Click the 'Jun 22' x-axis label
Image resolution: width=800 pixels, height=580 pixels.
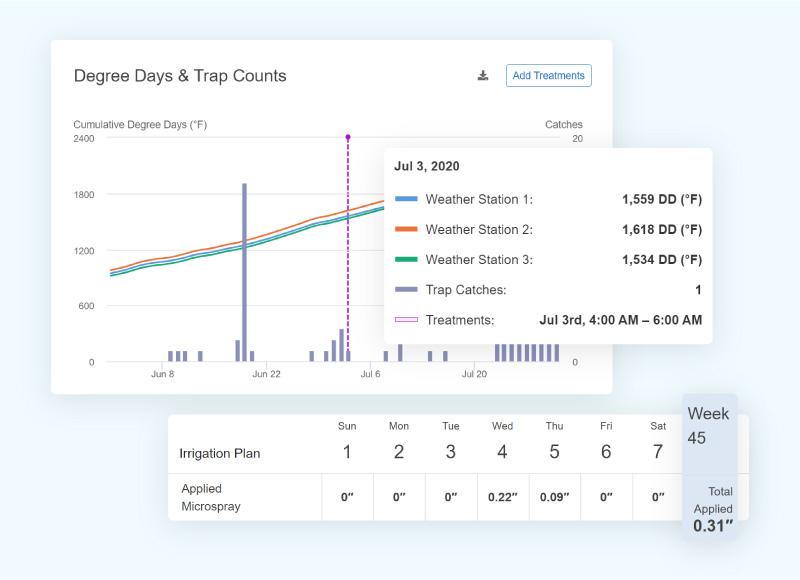click(x=266, y=374)
